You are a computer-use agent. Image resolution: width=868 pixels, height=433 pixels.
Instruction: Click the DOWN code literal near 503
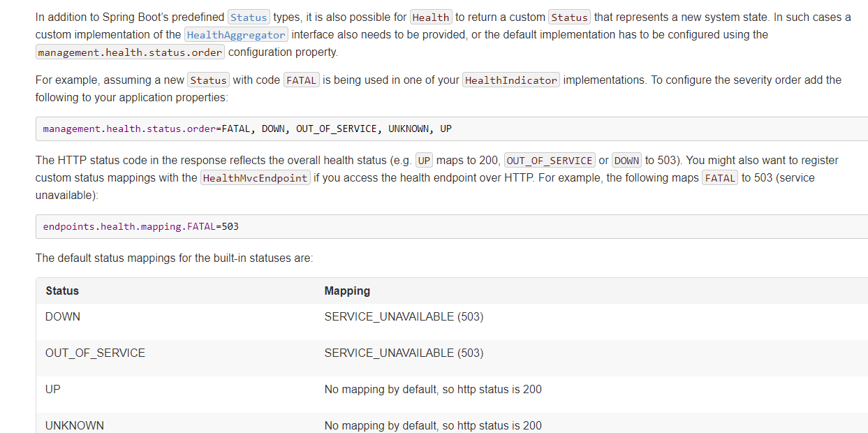pos(626,160)
